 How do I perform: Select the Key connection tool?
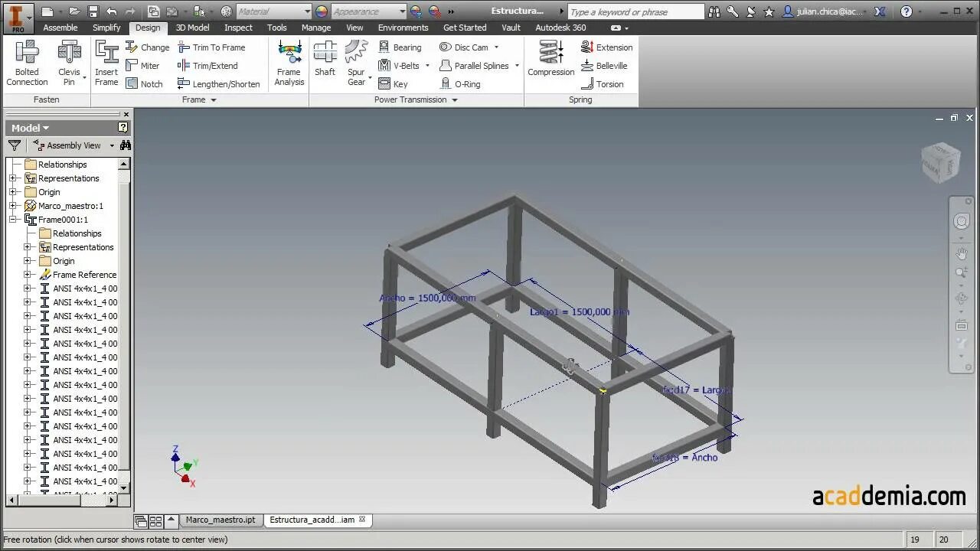[x=393, y=84]
